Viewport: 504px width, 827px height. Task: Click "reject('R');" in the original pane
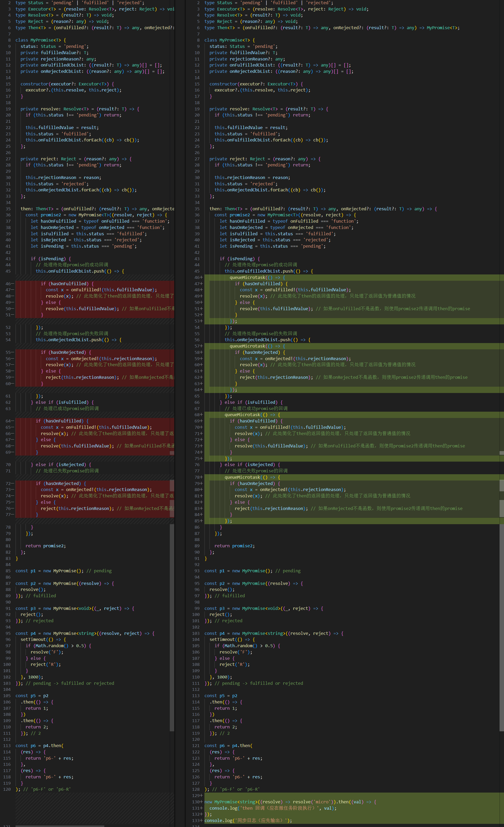[x=46, y=665]
